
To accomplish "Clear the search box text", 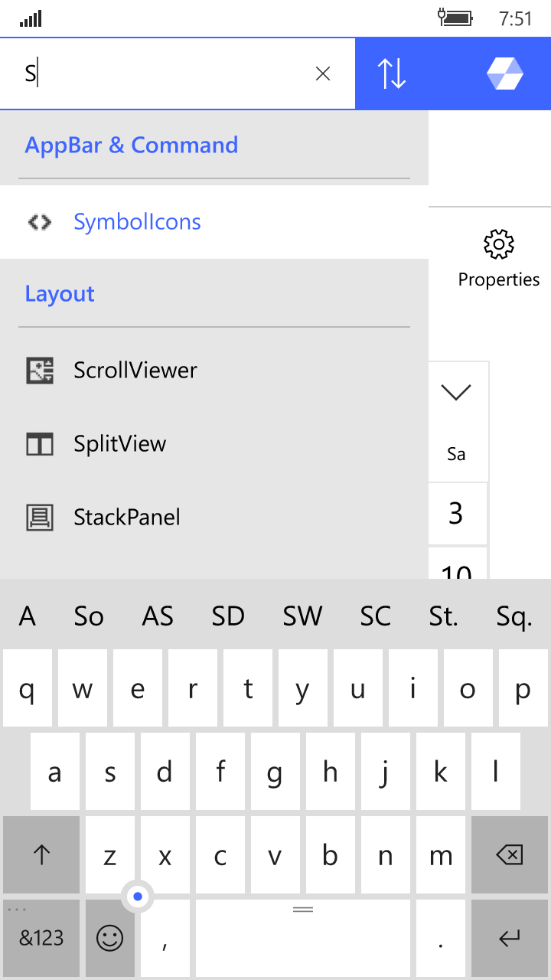I will pyautogui.click(x=323, y=73).
